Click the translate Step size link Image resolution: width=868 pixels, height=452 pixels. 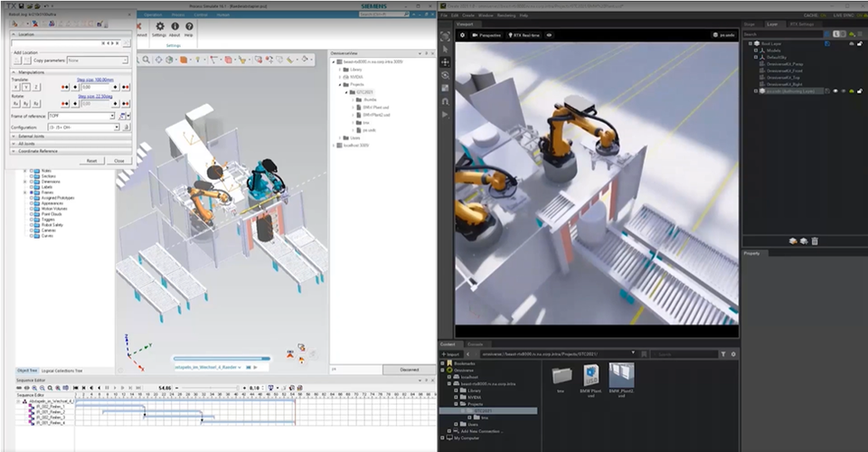click(95, 80)
